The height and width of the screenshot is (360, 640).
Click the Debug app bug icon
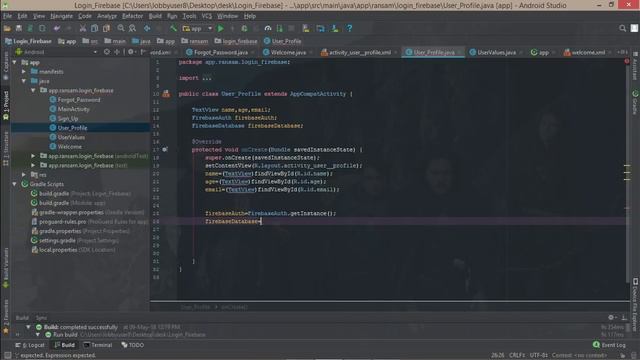(244, 29)
